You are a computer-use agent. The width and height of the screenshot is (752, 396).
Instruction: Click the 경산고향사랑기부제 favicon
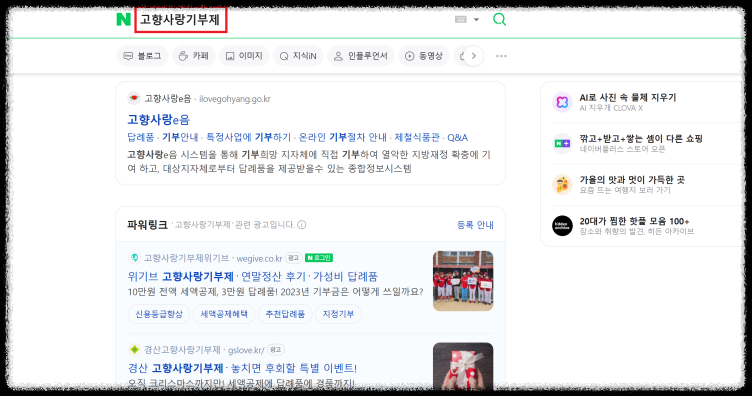tap(134, 349)
